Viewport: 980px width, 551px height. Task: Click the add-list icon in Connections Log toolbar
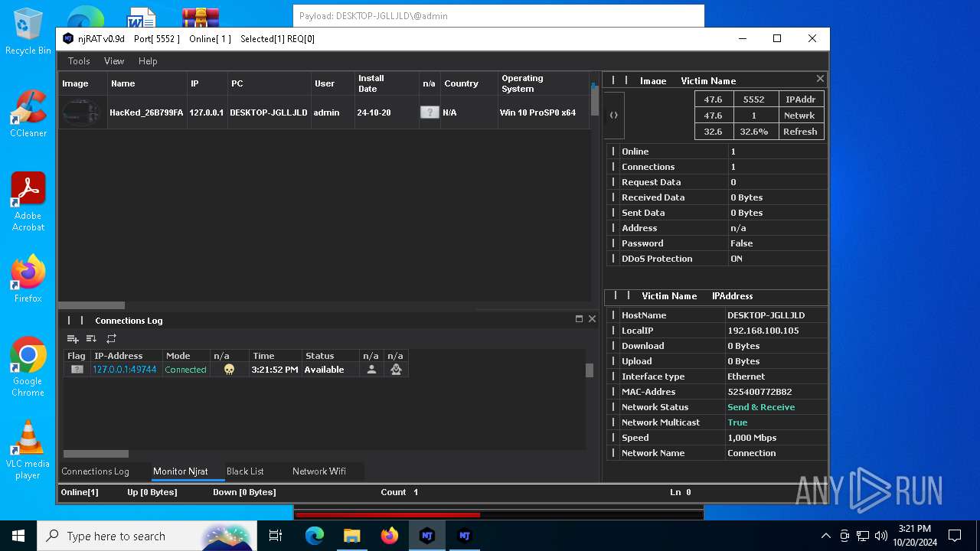73,339
